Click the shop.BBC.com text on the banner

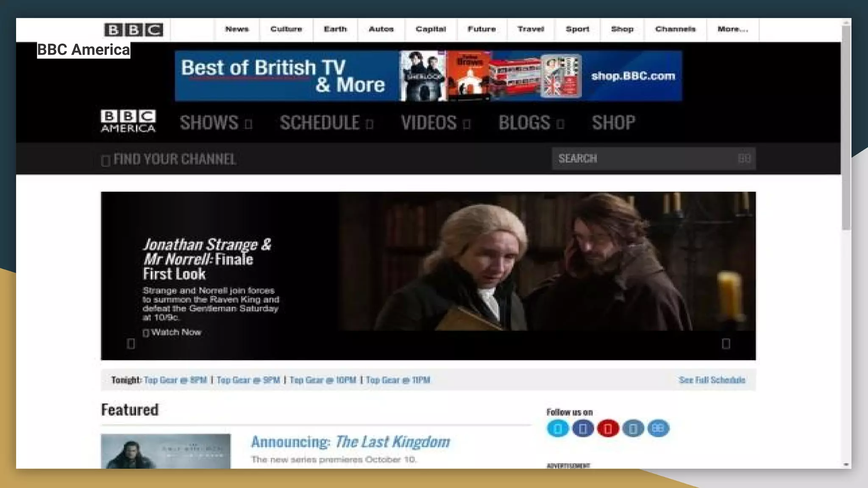[x=633, y=76]
